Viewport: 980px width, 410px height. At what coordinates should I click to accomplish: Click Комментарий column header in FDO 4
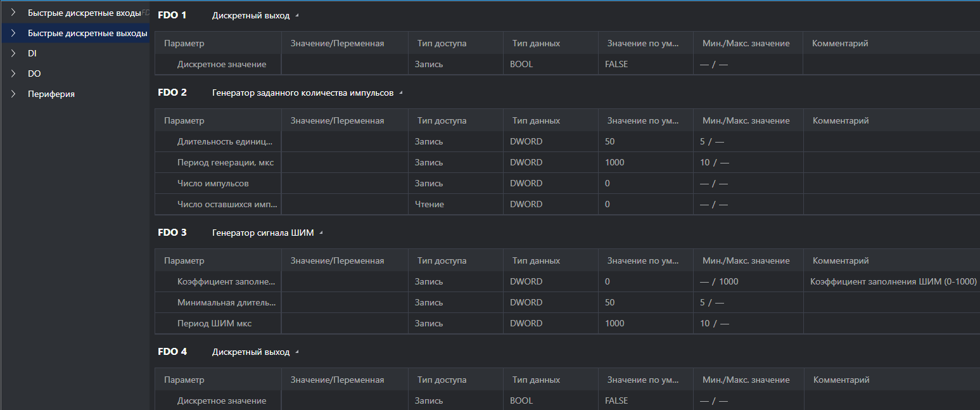891,380
